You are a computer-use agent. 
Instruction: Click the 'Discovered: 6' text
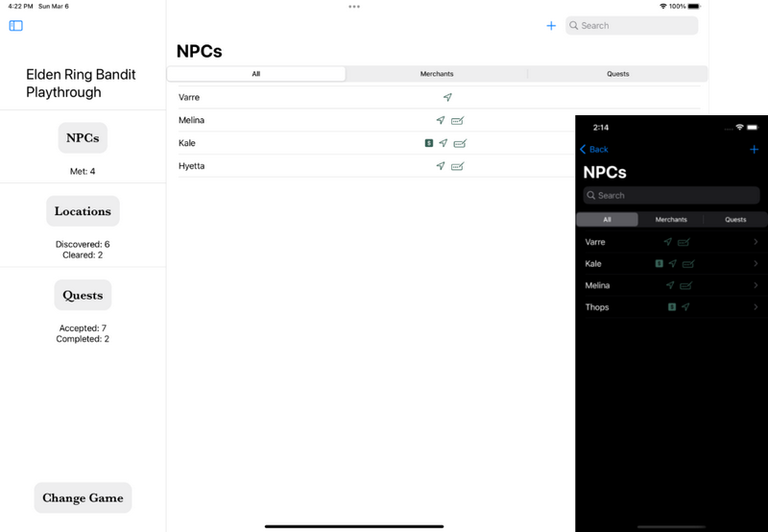pos(83,244)
